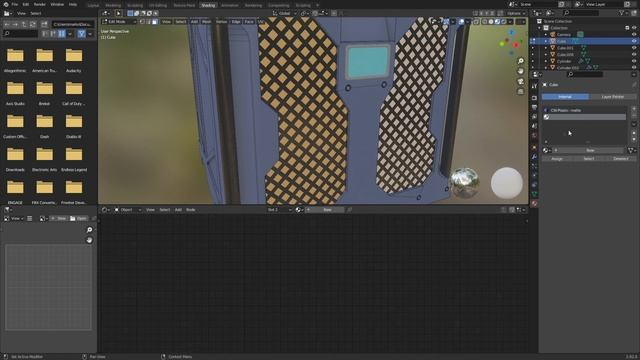Click the material Select button
Screen dimensions: 640x360
pyautogui.click(x=589, y=159)
